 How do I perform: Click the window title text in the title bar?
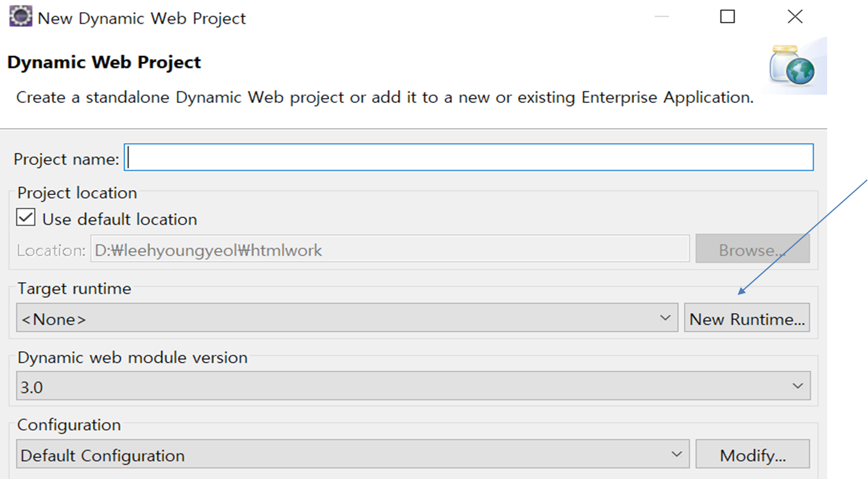(141, 18)
